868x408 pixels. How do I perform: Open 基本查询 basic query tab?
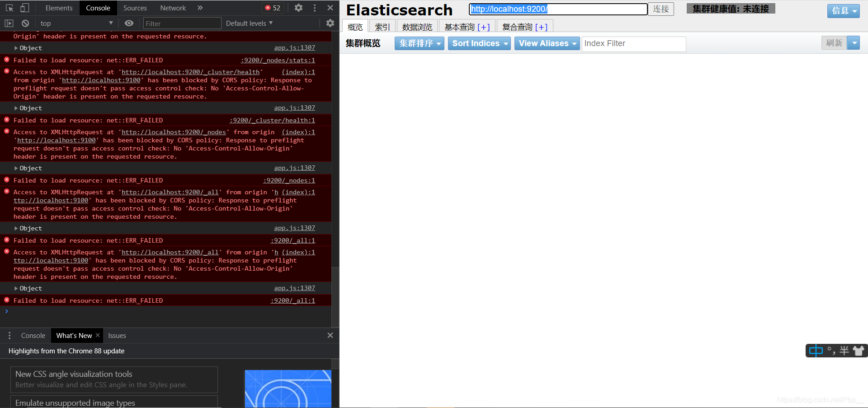pyautogui.click(x=467, y=27)
